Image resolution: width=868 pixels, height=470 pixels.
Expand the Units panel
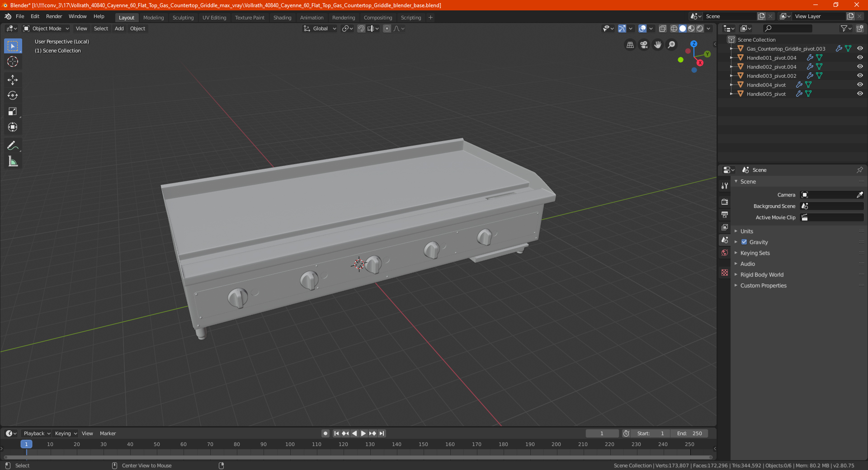coord(746,231)
